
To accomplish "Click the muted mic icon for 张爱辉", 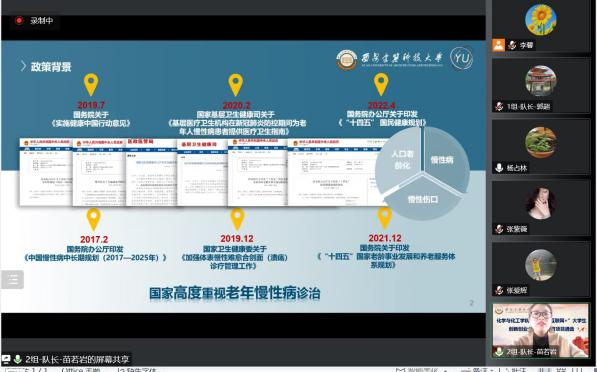I will tap(499, 290).
